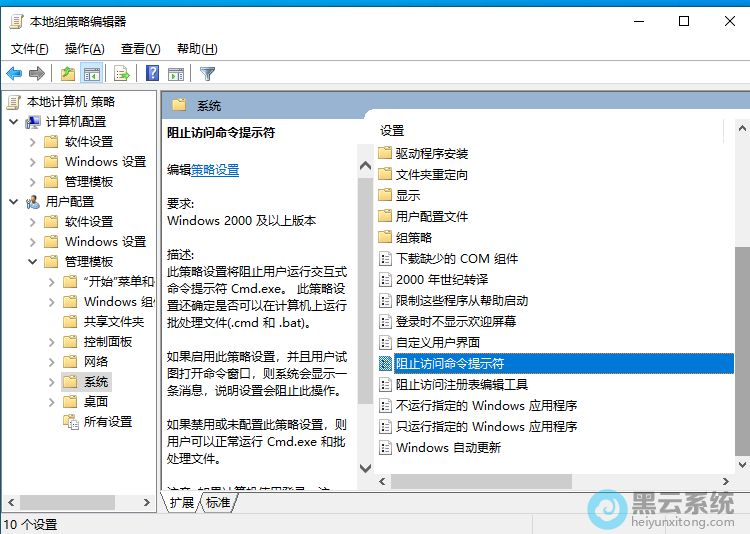Click settings list horizontal scroll left arrow
The image size is (750, 534).
pyautogui.click(x=382, y=481)
